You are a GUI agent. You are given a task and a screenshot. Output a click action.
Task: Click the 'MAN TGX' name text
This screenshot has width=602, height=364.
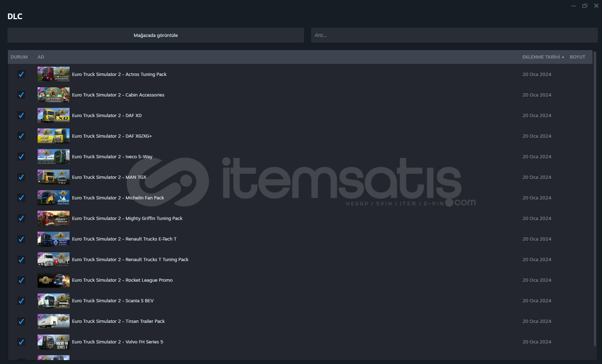click(x=136, y=177)
